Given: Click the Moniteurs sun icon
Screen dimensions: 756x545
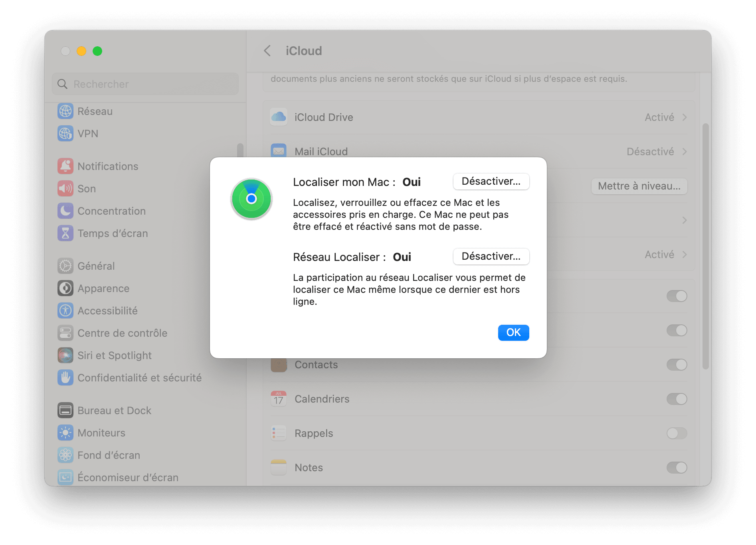Looking at the screenshot, I should [x=65, y=432].
